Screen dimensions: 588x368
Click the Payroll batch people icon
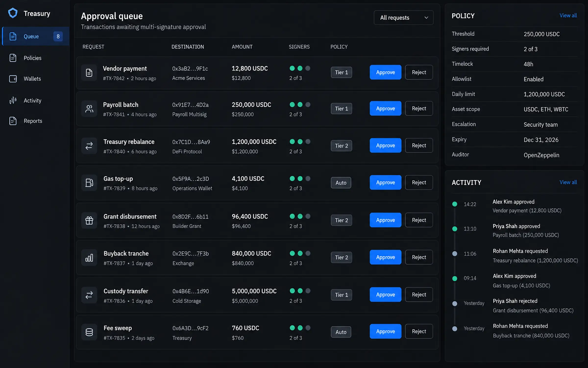[89, 109]
